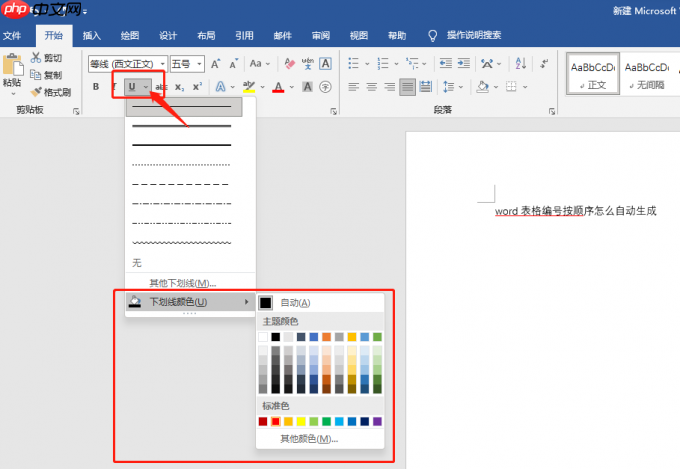
Task: Click the Distributed alignment icon
Action: pyautogui.click(x=425, y=87)
